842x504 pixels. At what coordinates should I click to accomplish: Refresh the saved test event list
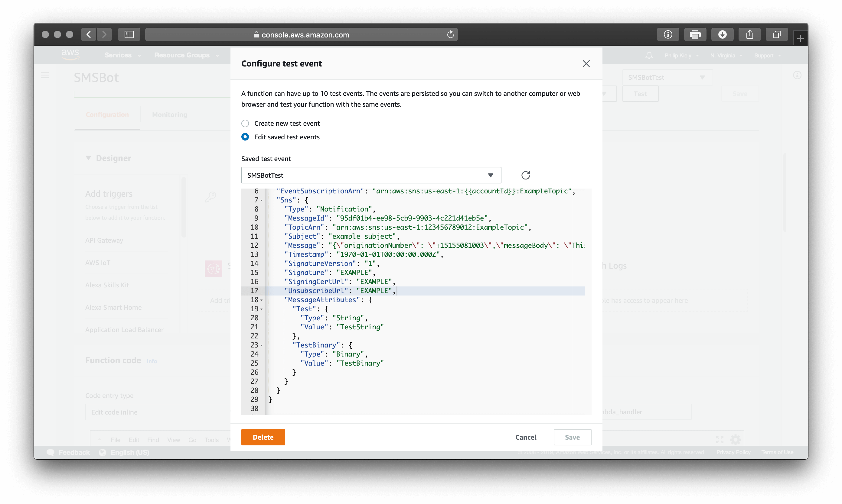[x=526, y=175]
